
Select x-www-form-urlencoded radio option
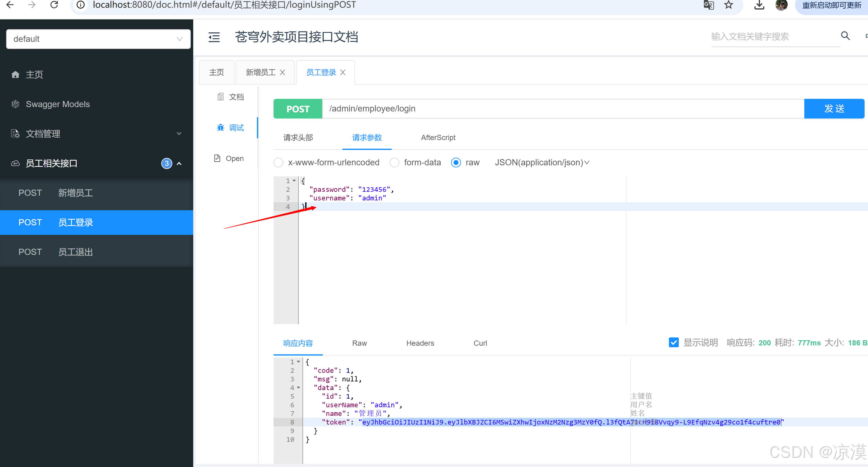[278, 163]
